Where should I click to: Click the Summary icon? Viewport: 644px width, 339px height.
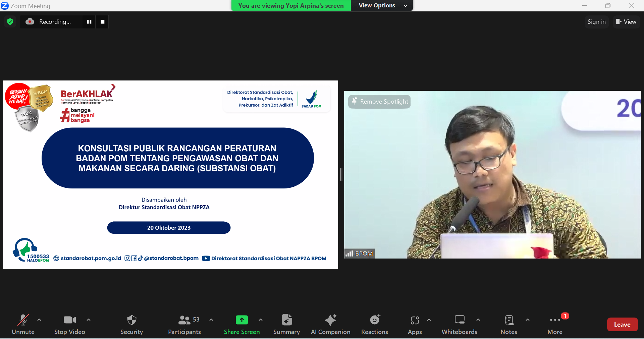tap(286, 320)
